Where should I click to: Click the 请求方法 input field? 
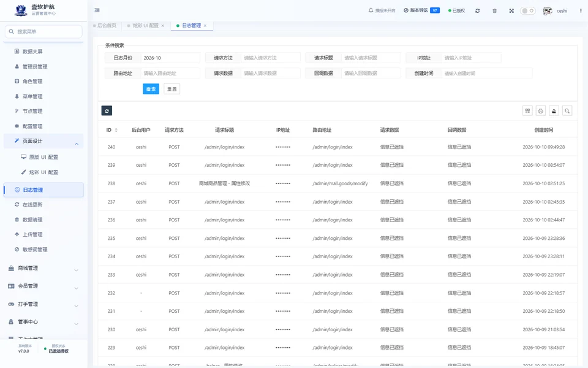[270, 58]
